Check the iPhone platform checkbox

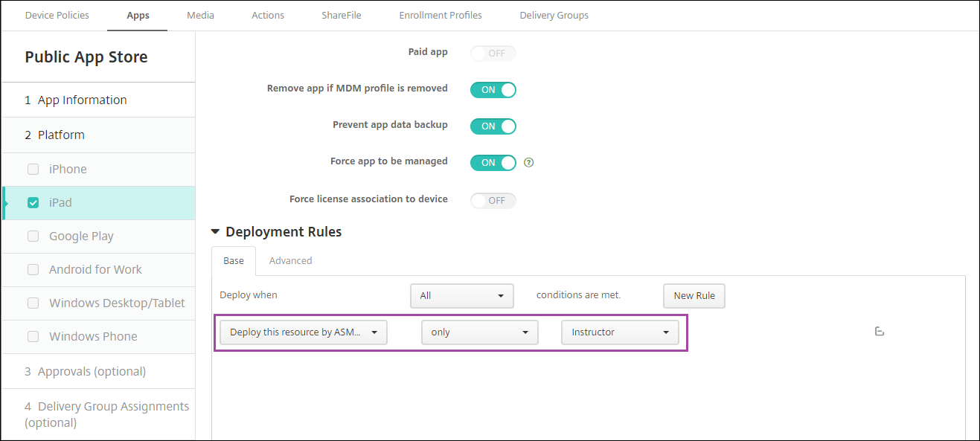pyautogui.click(x=33, y=170)
